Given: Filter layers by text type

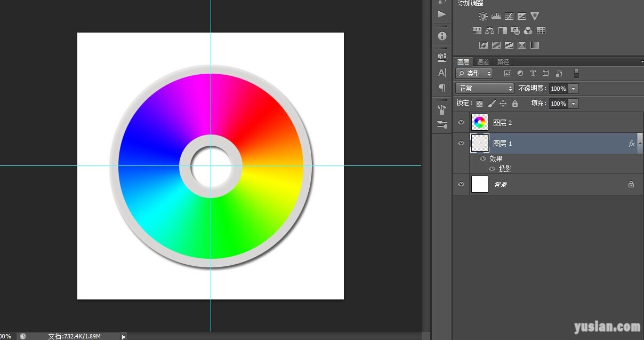Looking at the screenshot, I should (x=533, y=74).
